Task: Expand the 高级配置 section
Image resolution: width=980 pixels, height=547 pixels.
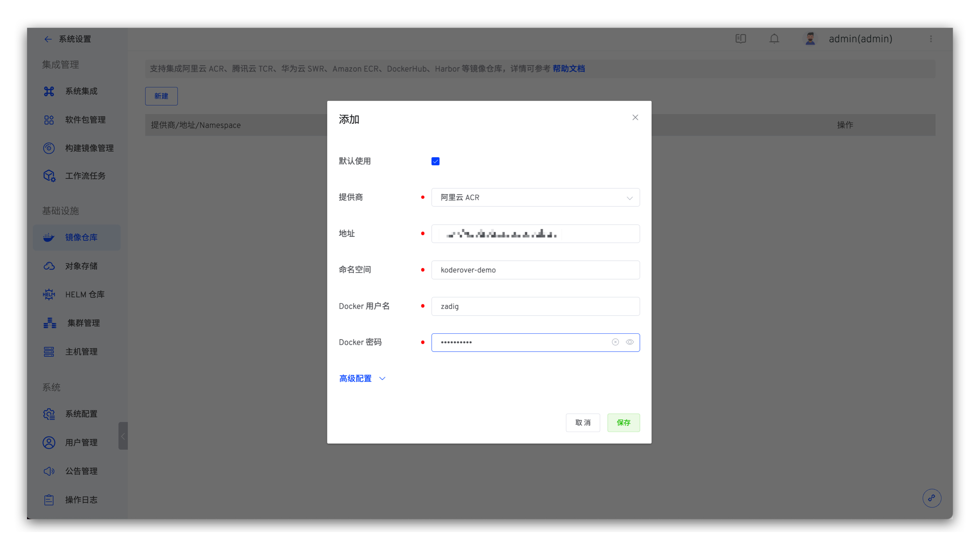Action: (x=362, y=378)
